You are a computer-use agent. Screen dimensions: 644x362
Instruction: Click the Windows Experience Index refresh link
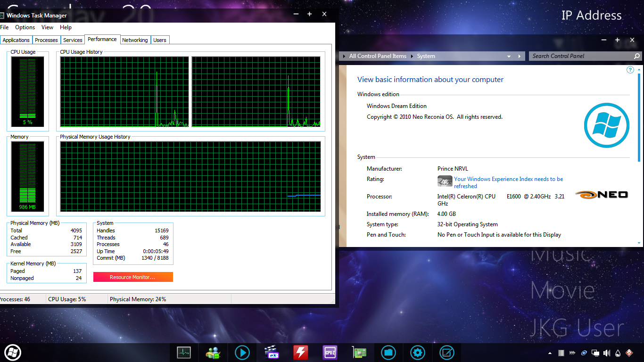click(x=508, y=182)
